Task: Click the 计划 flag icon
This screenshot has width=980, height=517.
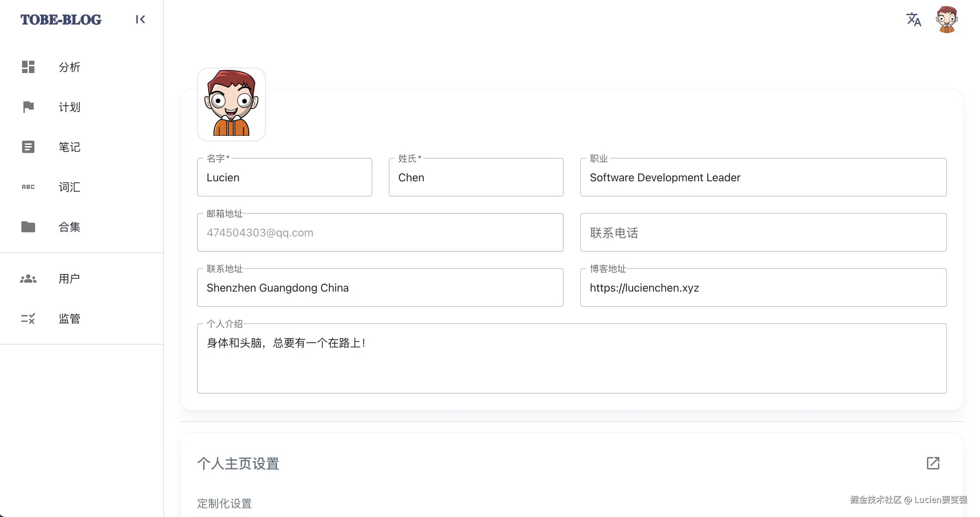Action: pyautogui.click(x=28, y=107)
